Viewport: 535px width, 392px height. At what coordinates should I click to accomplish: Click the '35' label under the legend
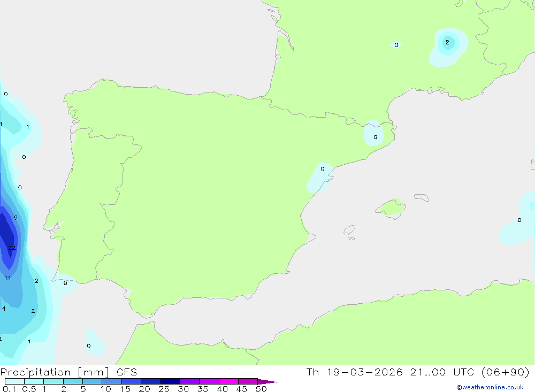[203, 389]
